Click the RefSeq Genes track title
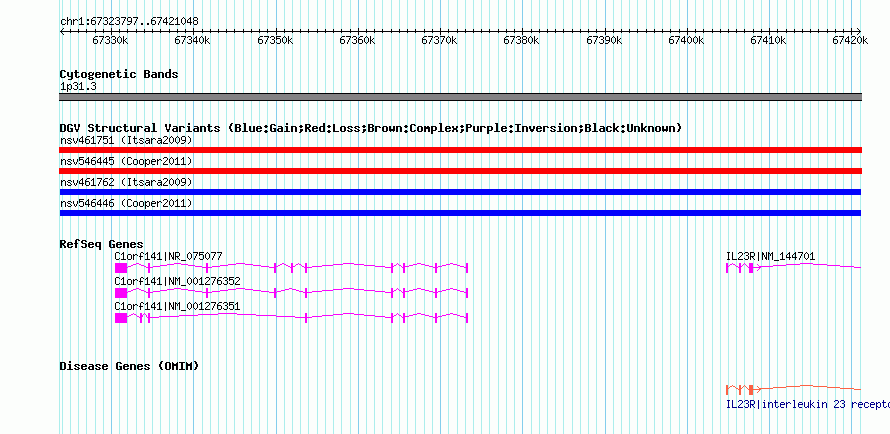The height and width of the screenshot is (434, 890). (102, 245)
